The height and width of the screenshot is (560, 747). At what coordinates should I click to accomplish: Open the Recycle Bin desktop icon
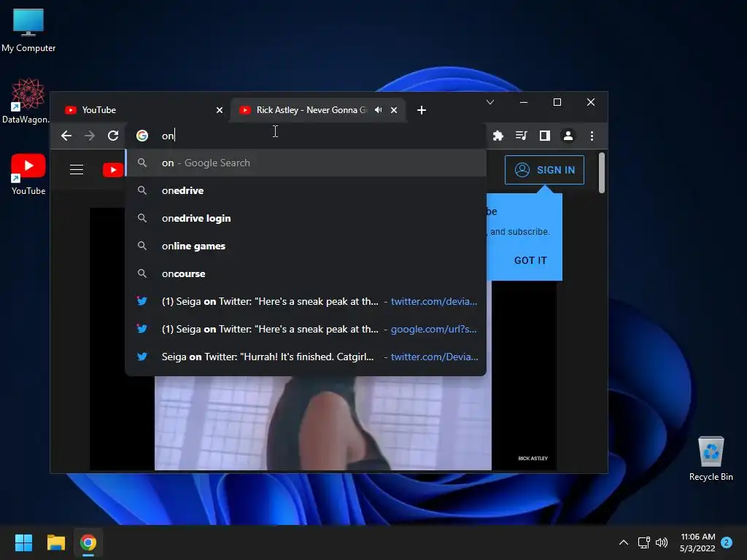point(711,459)
